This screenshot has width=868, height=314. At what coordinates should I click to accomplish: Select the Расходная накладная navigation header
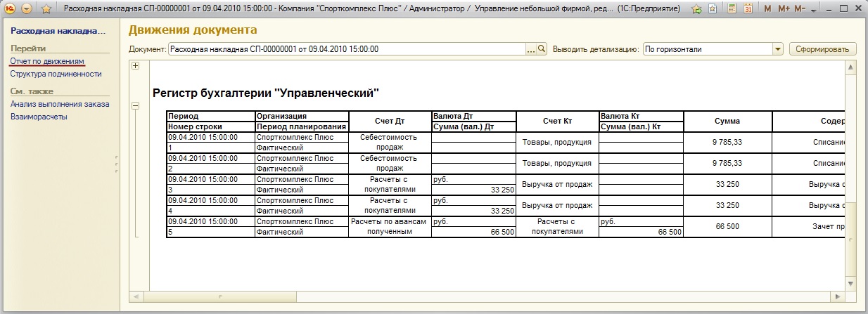click(x=58, y=32)
